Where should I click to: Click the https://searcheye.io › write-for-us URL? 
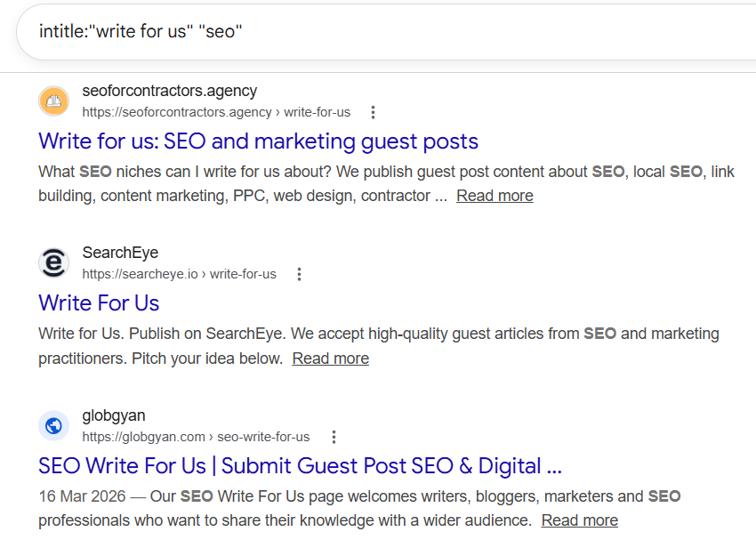coord(180,274)
